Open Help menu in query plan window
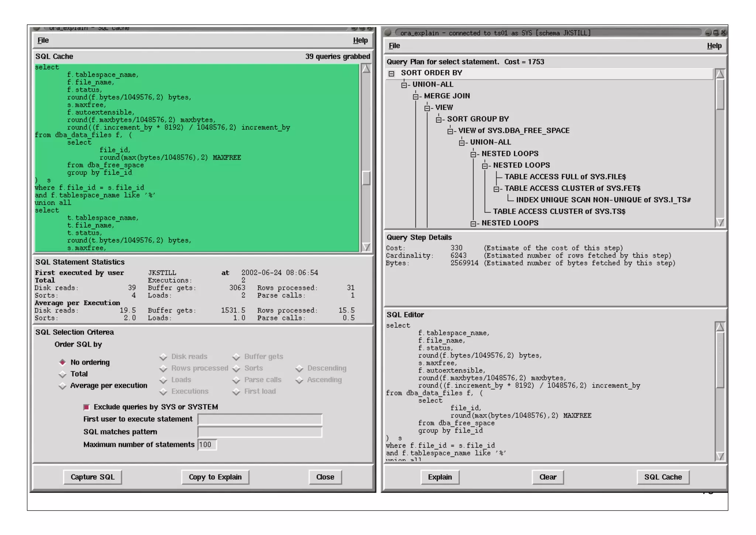Screen dimensions: 756x535 pos(714,46)
